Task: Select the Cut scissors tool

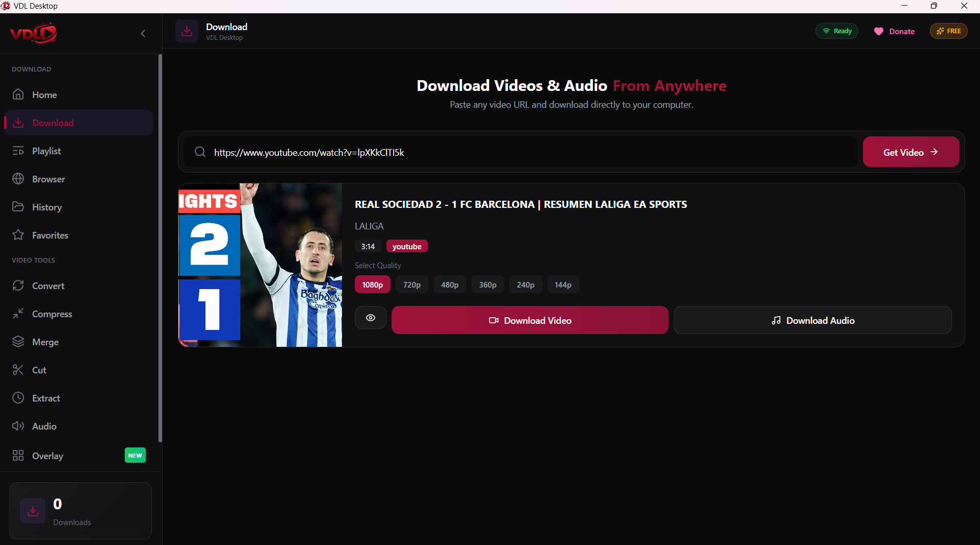Action: pyautogui.click(x=18, y=370)
